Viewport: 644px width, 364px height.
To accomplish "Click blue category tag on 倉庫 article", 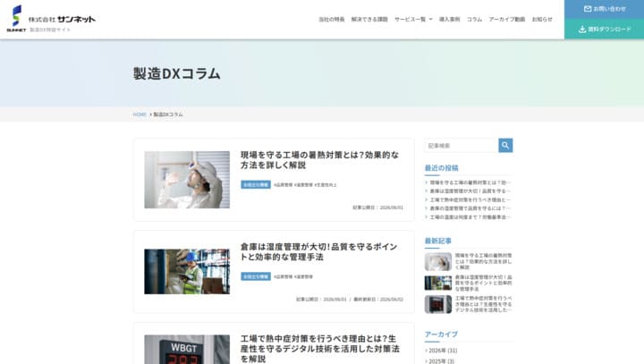I will 256,276.
